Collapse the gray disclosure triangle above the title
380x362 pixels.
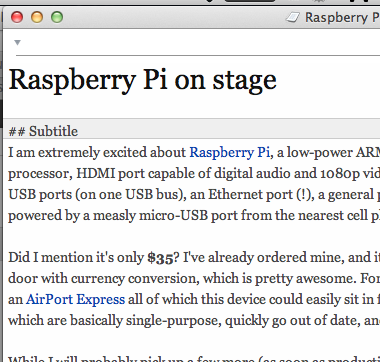click(17, 42)
